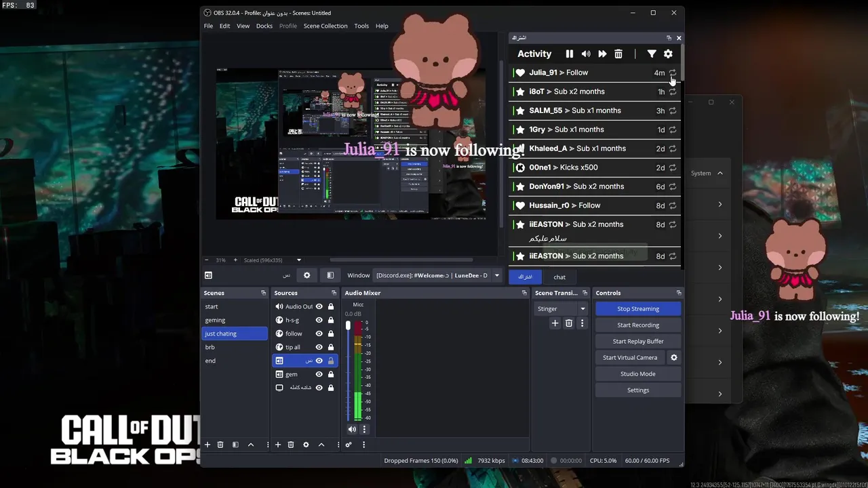Click Start Replay Buffer button
Viewport: 868px width, 488px height.
(x=638, y=341)
